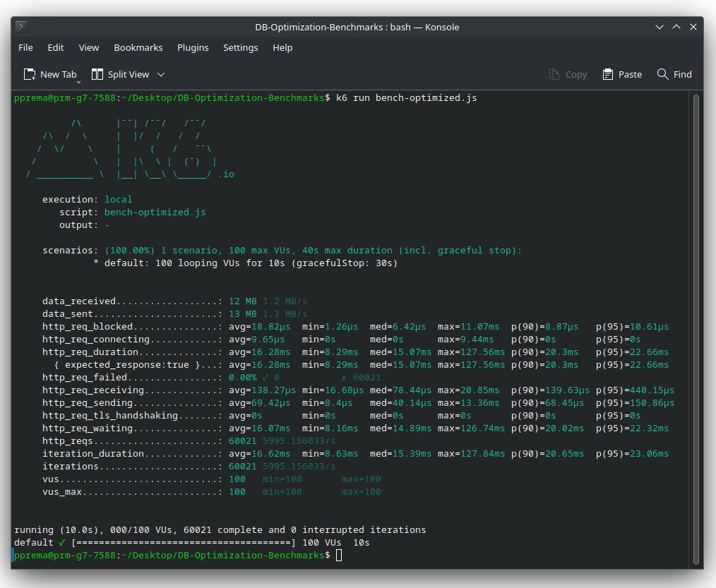Click 'http_req_blocked' metric name

88,327
